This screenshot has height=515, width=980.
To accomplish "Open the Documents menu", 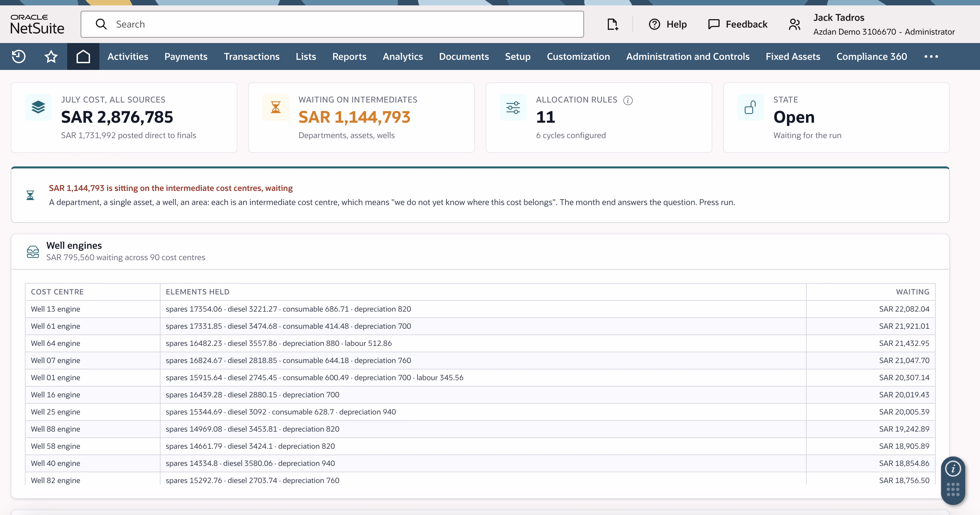I will click(x=464, y=56).
